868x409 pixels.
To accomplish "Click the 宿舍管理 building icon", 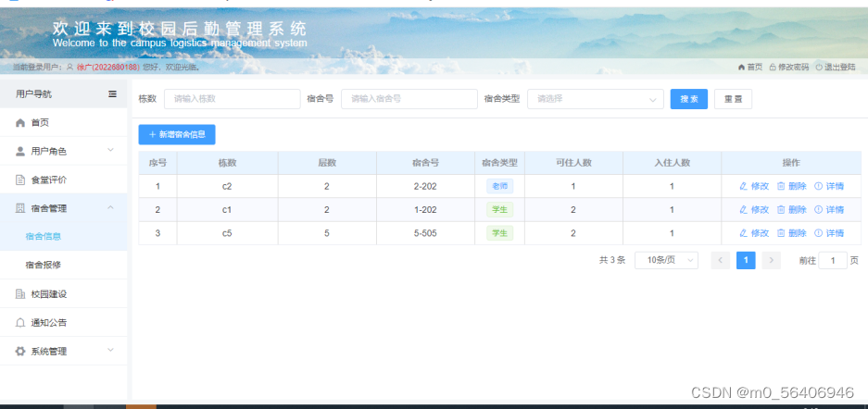I will click(x=20, y=208).
